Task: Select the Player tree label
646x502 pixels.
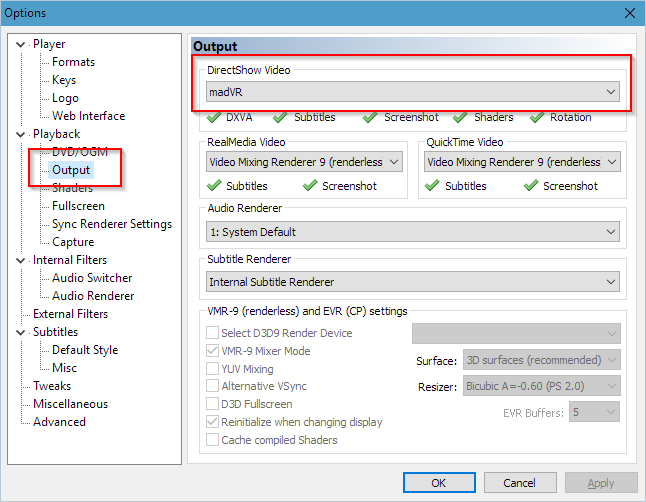Action: click(x=49, y=44)
